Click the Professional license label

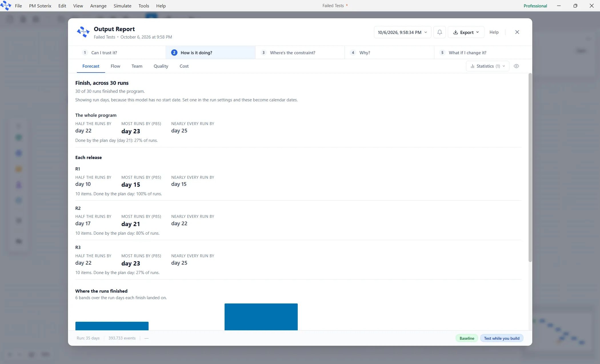click(535, 6)
